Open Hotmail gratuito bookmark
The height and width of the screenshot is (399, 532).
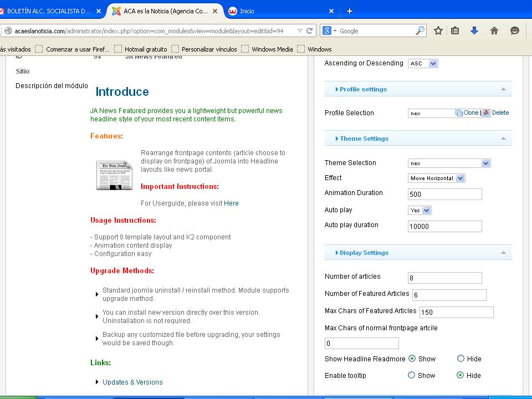141,49
